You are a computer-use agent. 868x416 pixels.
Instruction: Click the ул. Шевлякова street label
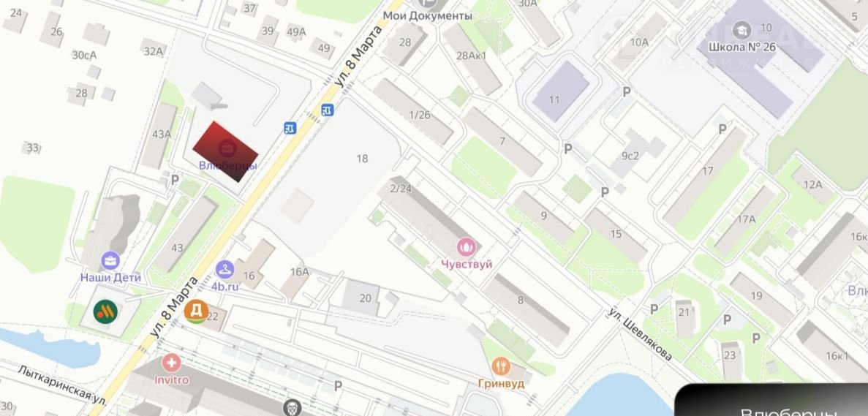point(640,335)
